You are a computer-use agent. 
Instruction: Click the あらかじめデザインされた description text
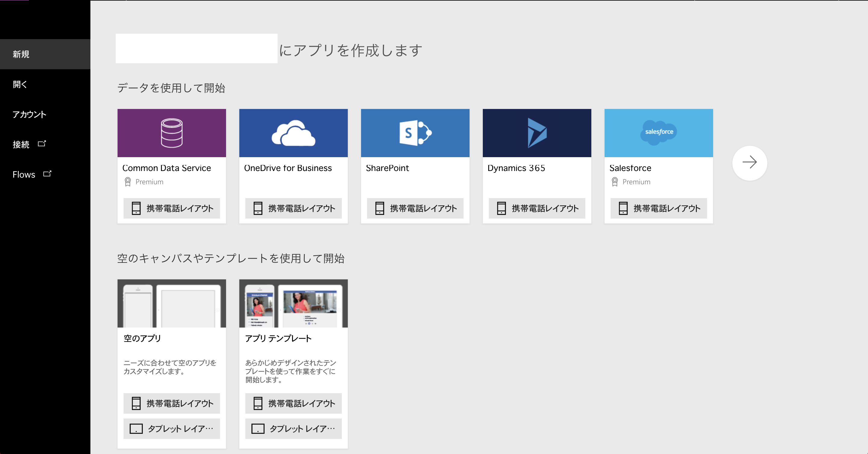coord(291,371)
